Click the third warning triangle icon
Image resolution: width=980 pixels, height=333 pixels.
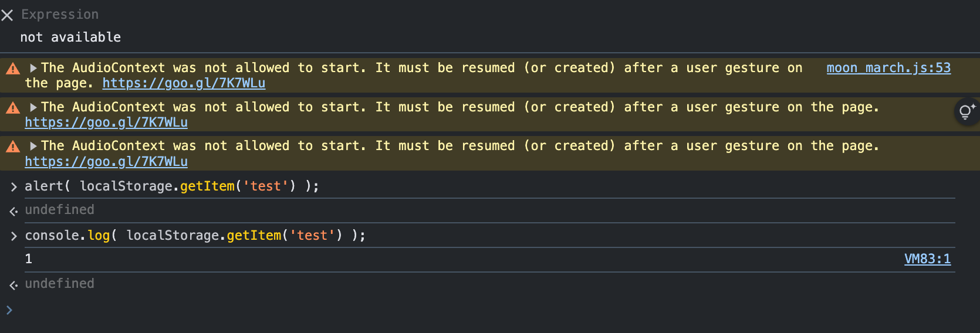coord(13,147)
